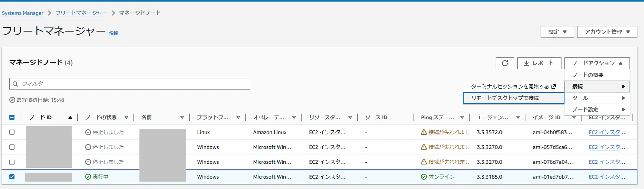Click the ノードID sort ascending arrow
644x189 pixels.
70,117
